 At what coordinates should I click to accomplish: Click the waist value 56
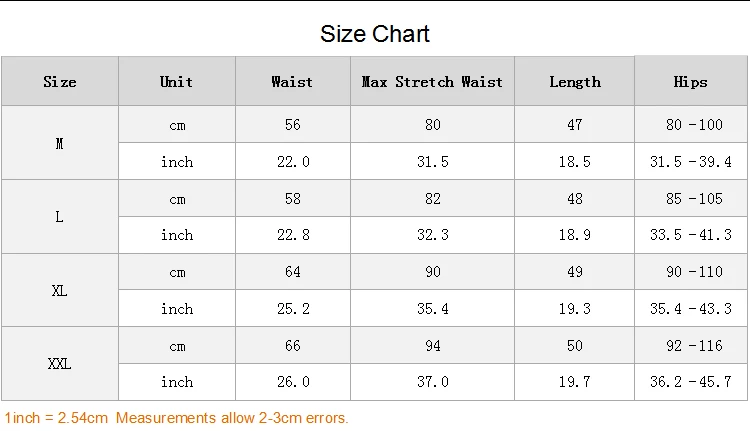(292, 125)
